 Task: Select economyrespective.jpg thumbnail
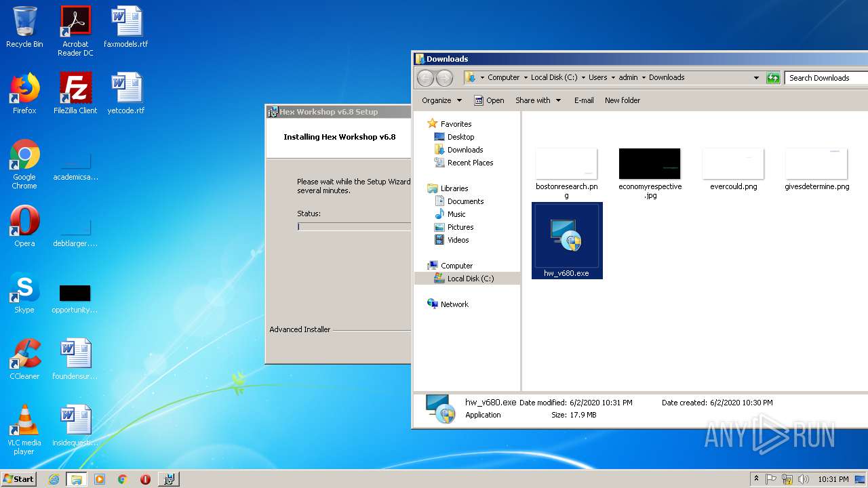tap(650, 173)
